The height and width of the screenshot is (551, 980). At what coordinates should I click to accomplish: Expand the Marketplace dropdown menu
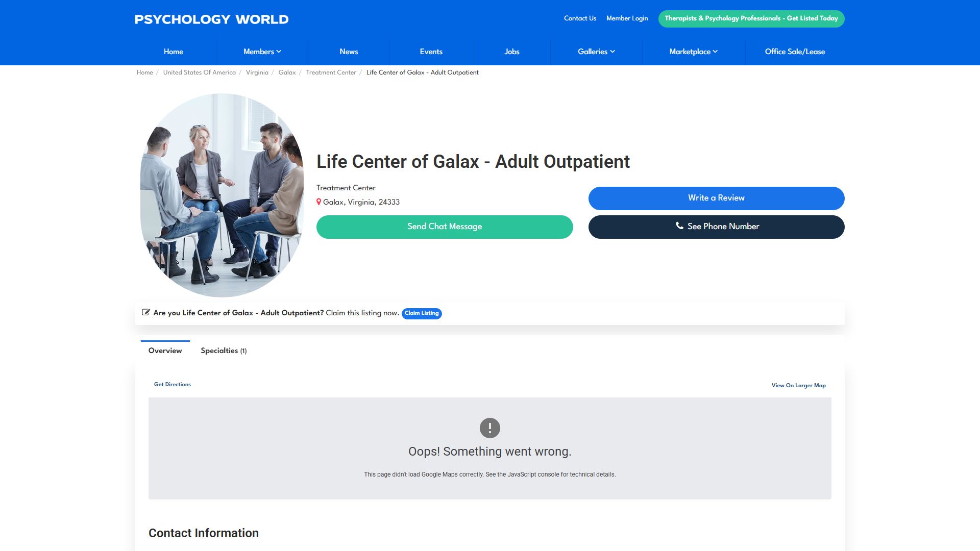point(693,52)
